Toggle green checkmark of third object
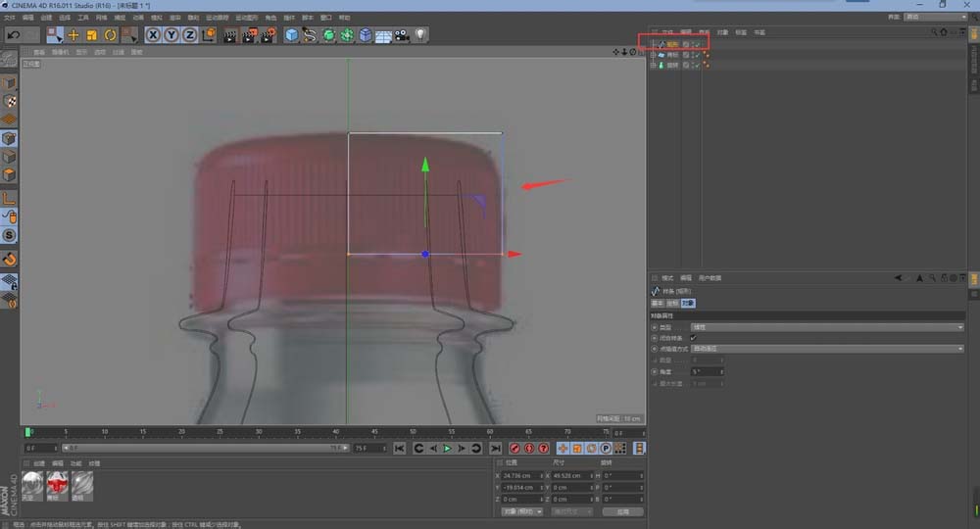The image size is (980, 529). point(698,66)
